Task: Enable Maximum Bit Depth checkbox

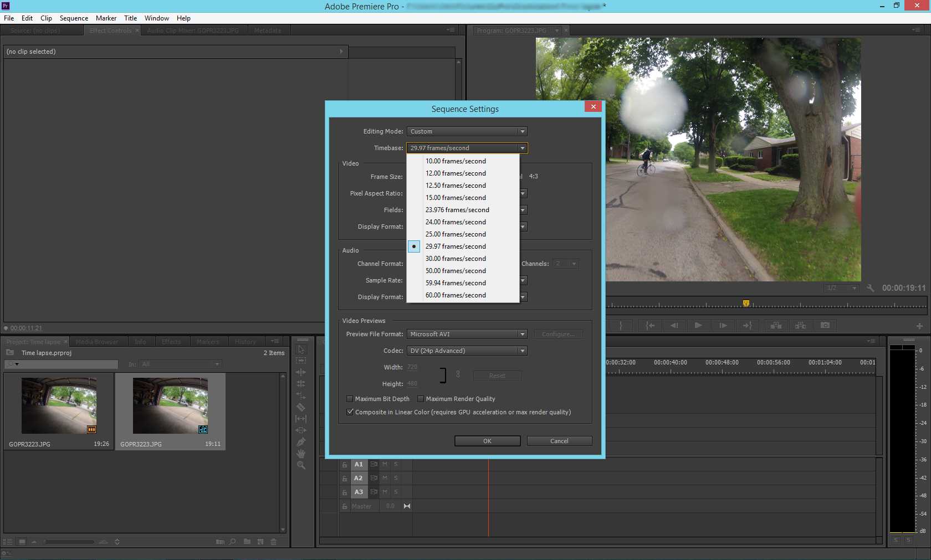Action: click(x=350, y=399)
